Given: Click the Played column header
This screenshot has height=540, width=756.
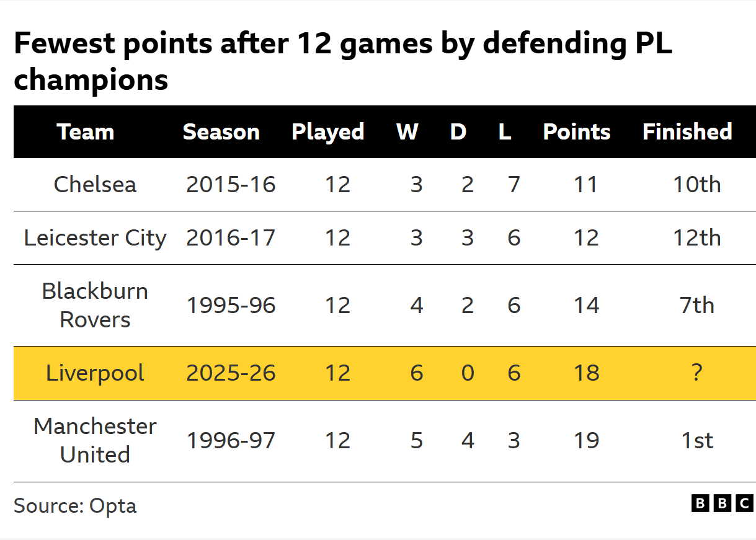Looking at the screenshot, I should 327,132.
